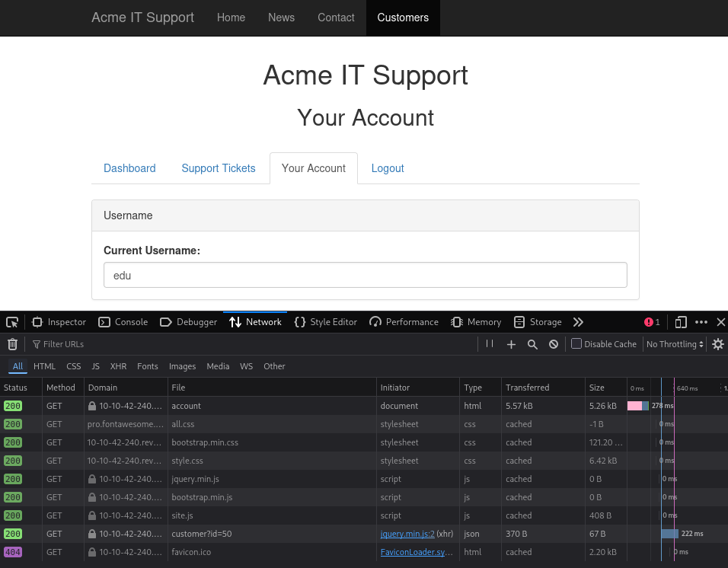Open the No Throttling dropdown
The image size is (728, 568).
[x=675, y=344]
